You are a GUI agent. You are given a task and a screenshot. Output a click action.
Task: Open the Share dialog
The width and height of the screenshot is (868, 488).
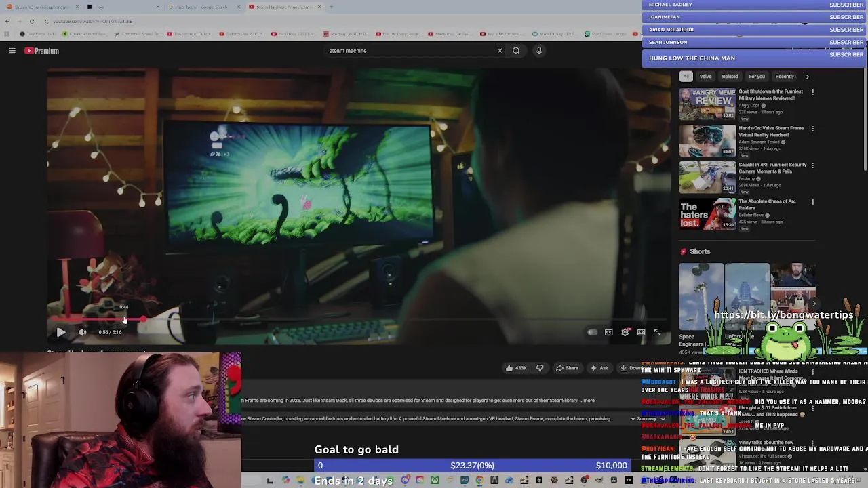[567, 368]
